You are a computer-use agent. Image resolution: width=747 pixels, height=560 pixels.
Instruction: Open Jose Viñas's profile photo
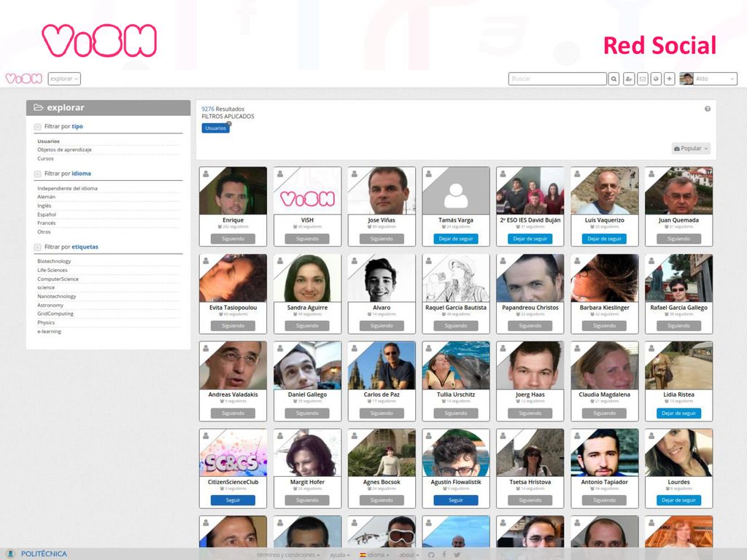pos(382,190)
